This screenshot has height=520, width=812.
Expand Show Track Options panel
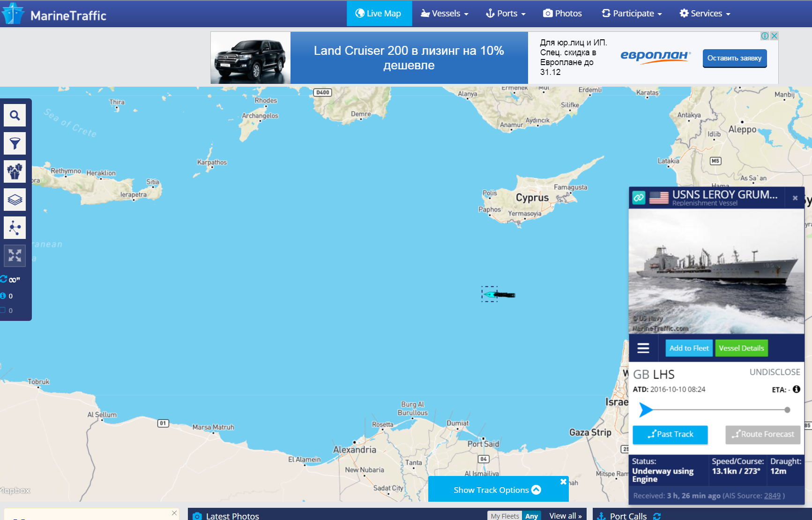[x=497, y=490]
